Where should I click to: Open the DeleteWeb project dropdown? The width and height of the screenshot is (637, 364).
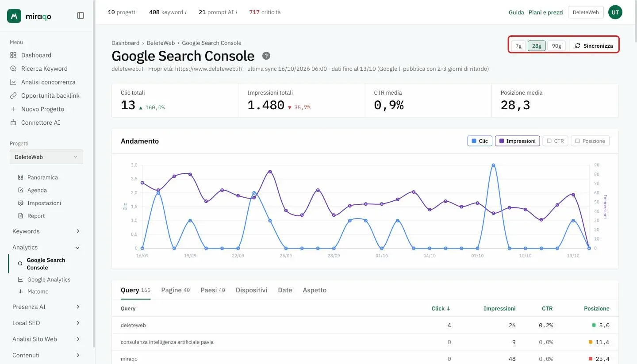46,157
